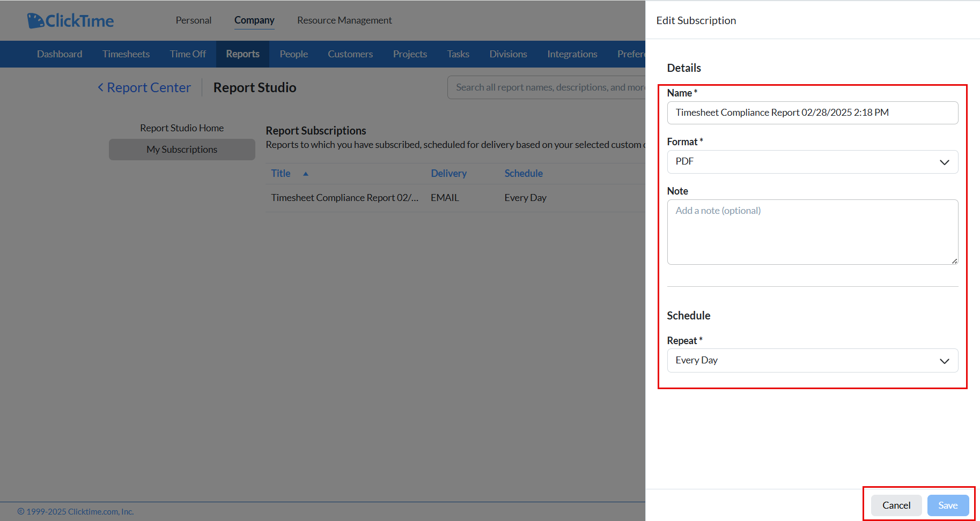Save the subscription changes
980x521 pixels.
point(948,505)
